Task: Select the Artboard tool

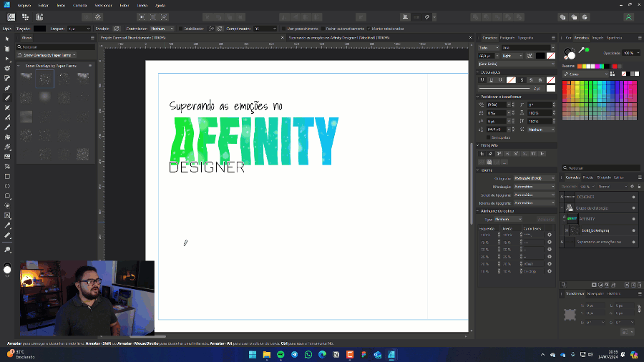Action: pyautogui.click(x=7, y=49)
